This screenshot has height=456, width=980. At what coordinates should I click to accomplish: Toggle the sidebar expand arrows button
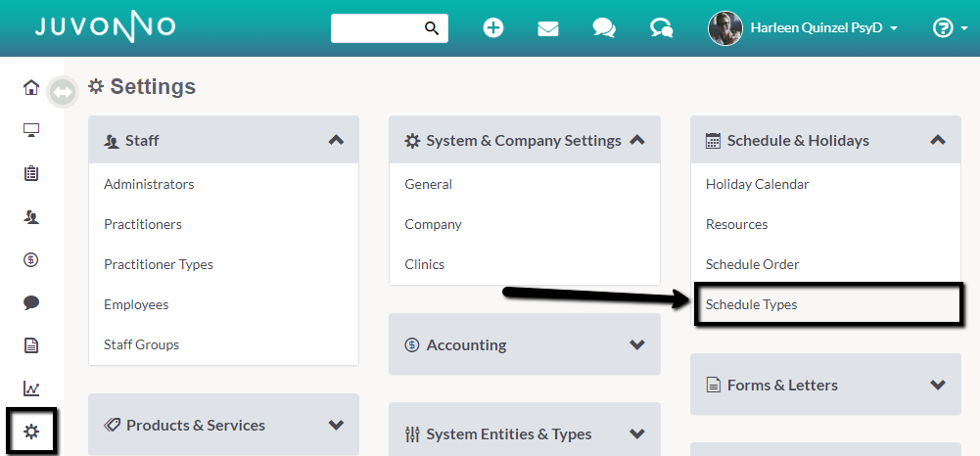point(63,92)
